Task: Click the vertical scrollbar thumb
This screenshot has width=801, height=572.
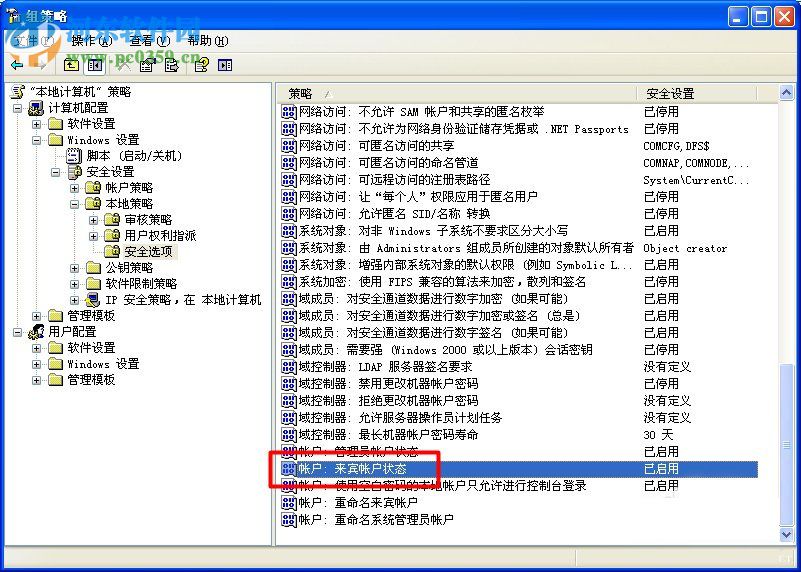Action: (x=786, y=444)
